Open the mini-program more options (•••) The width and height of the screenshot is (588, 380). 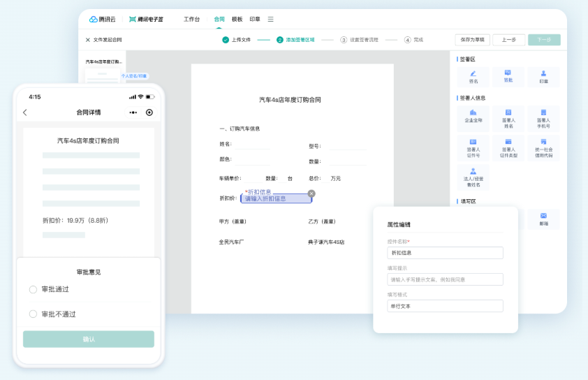point(133,112)
